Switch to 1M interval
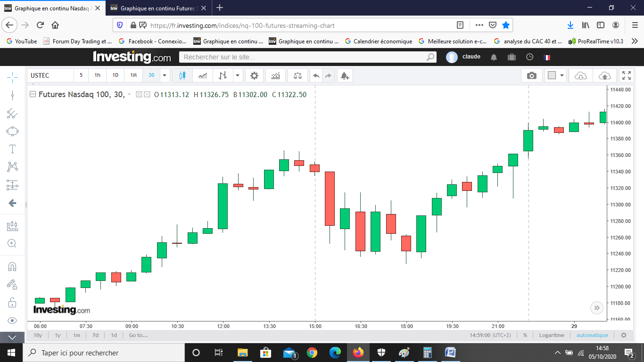Screen dimensions: 644x362 tap(133, 75)
